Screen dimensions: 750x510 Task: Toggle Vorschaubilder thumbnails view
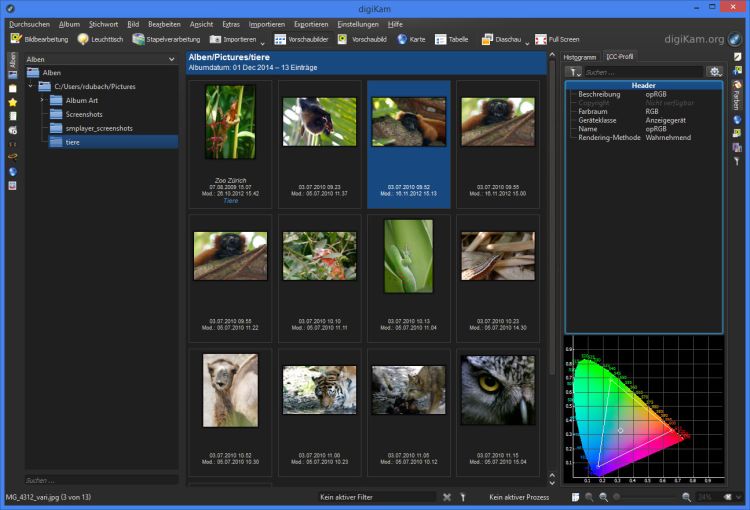point(302,39)
